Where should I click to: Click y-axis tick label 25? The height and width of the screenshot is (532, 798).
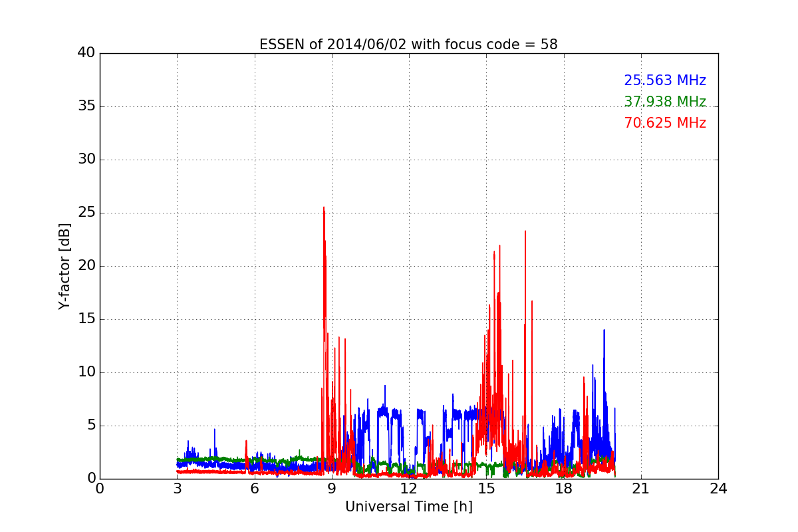pyautogui.click(x=86, y=212)
